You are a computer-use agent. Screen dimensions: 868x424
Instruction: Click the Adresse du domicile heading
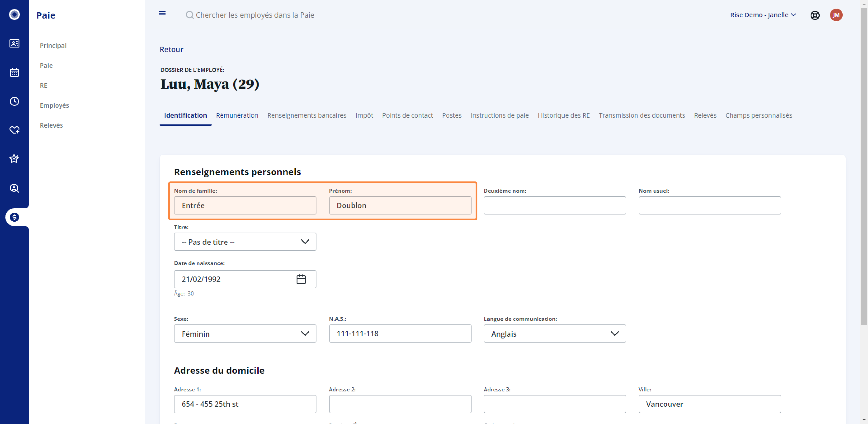coord(219,370)
